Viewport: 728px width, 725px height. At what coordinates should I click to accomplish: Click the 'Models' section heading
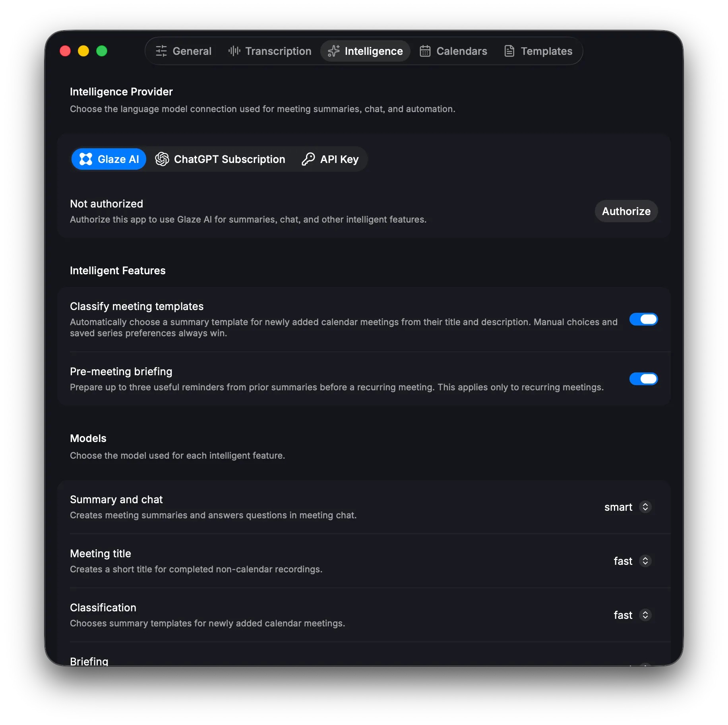tap(88, 438)
